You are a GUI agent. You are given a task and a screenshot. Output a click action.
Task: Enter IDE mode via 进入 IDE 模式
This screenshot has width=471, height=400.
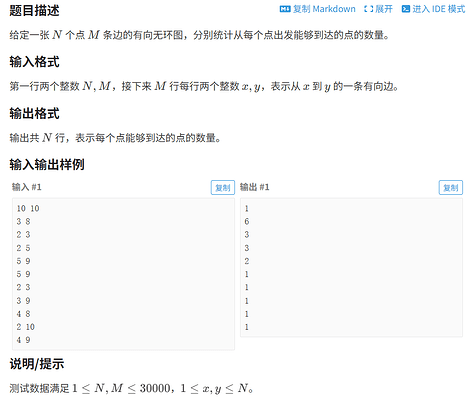[433, 9]
